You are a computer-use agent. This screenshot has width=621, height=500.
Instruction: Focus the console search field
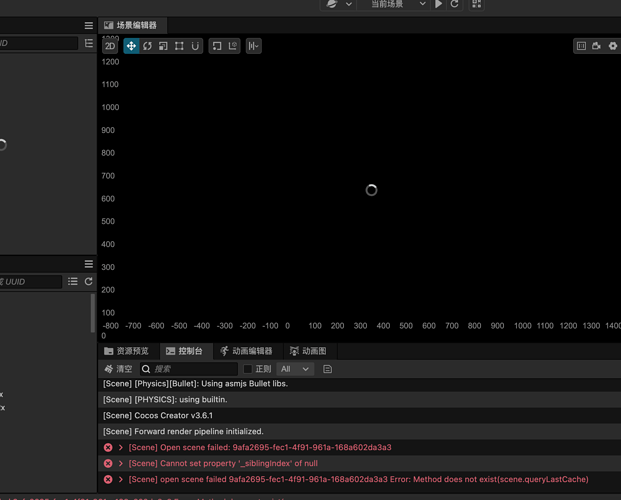(189, 369)
